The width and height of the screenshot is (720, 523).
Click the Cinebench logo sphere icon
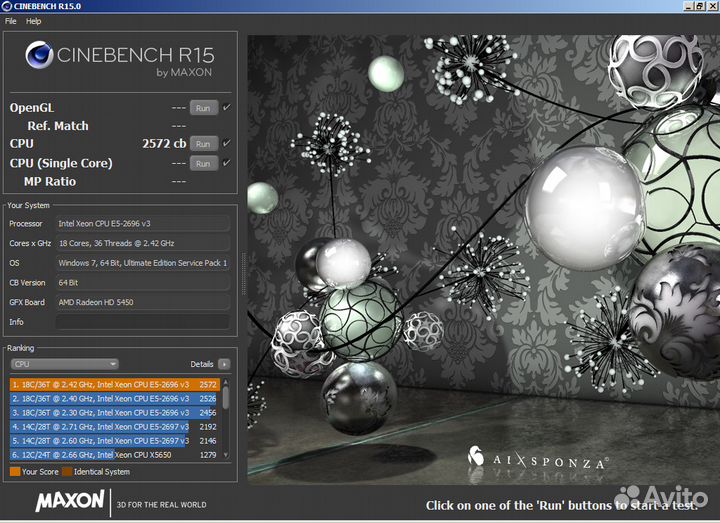(x=40, y=58)
